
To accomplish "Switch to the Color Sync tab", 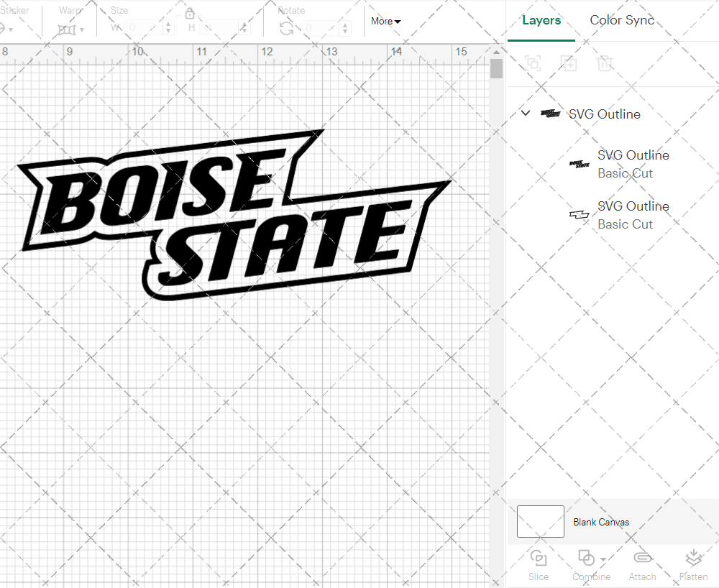I will (x=621, y=20).
